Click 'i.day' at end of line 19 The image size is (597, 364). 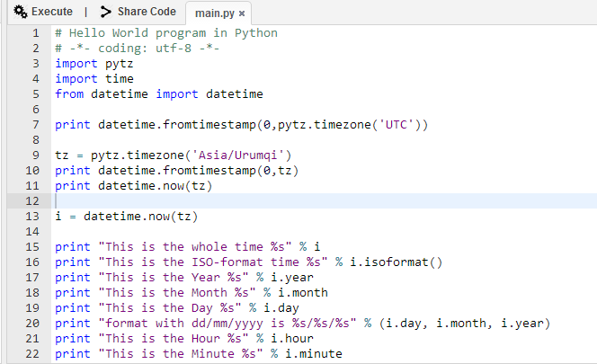[281, 308]
